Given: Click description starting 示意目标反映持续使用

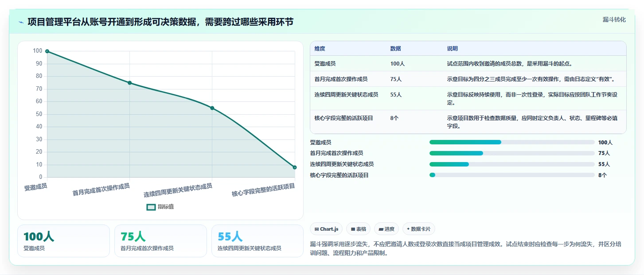Looking at the screenshot, I should pyautogui.click(x=534, y=99).
